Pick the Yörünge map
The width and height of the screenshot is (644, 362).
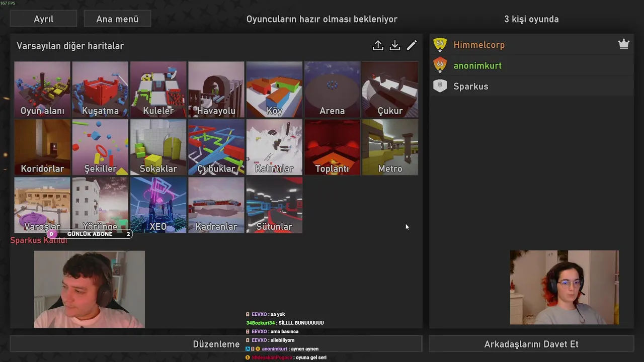point(100,205)
